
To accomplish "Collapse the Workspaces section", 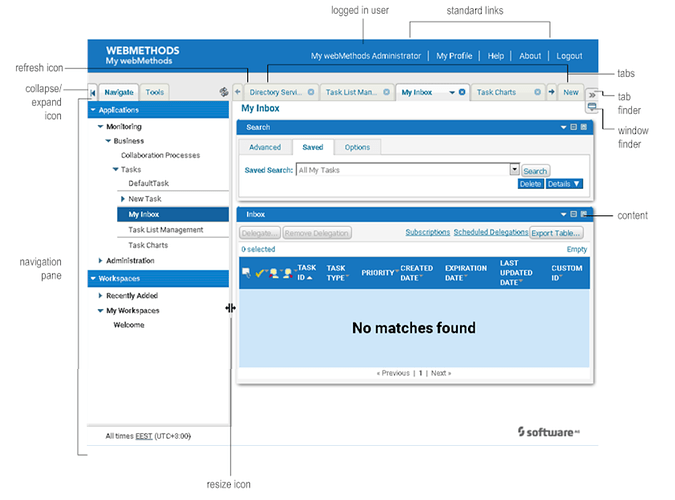I will (x=93, y=279).
